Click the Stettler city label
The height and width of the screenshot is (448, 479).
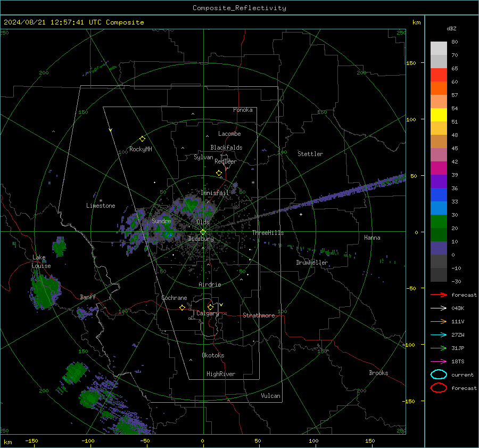[310, 154]
